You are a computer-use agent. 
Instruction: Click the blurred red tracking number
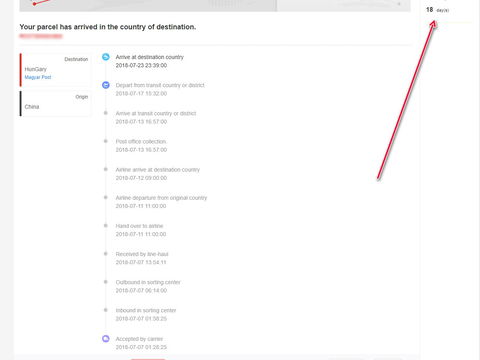41,36
